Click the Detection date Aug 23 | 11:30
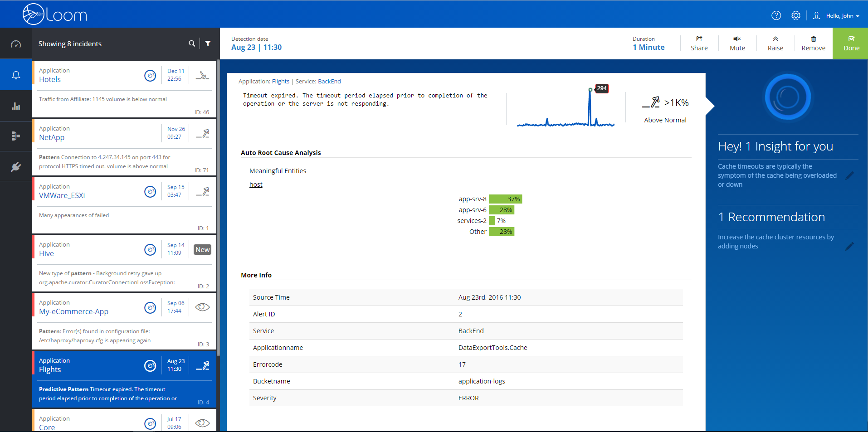Screen dimensions: 868x432 pos(256,47)
